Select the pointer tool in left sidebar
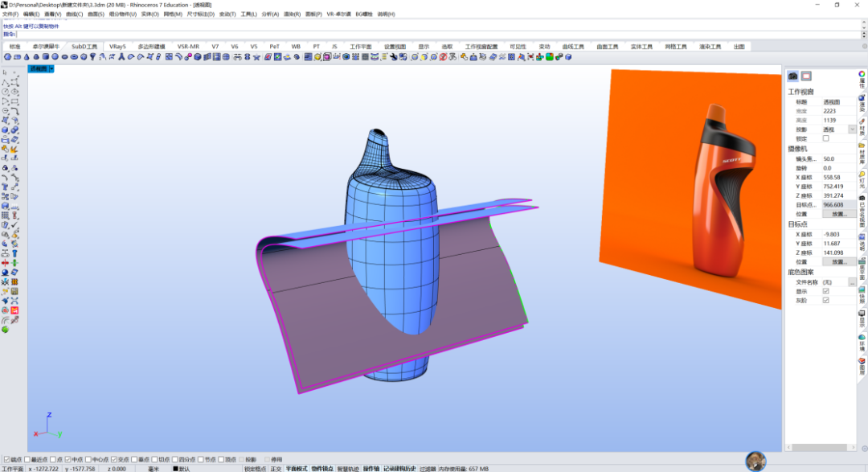 tap(5, 72)
